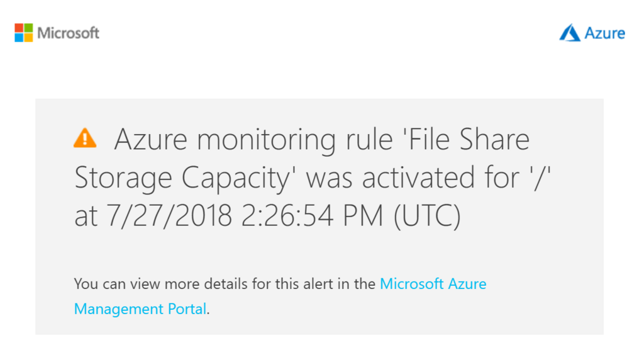The image size is (644, 362).
Task: Click the Microsoft four-square logo
Action: pyautogui.click(x=23, y=33)
